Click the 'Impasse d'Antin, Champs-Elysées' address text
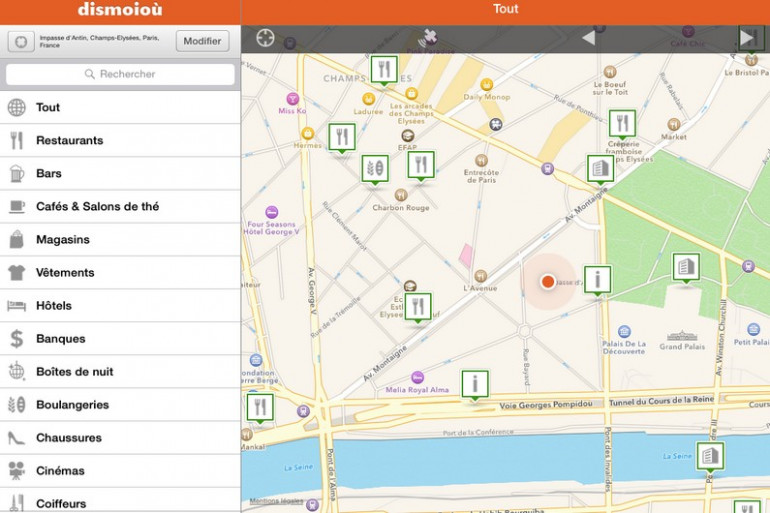 [99, 41]
